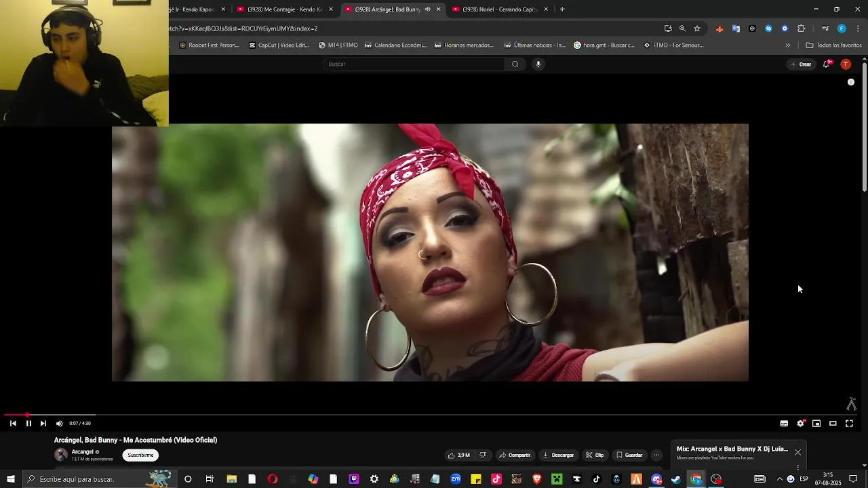The height and width of the screenshot is (488, 868).
Task: Open the Chrome three-dot menu
Action: 859,28
